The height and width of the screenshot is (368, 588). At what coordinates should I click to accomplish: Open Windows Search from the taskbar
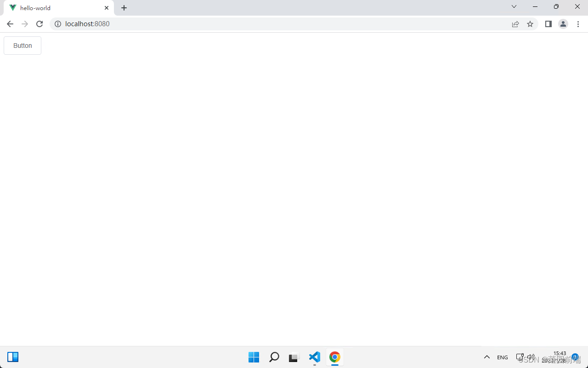tap(274, 357)
